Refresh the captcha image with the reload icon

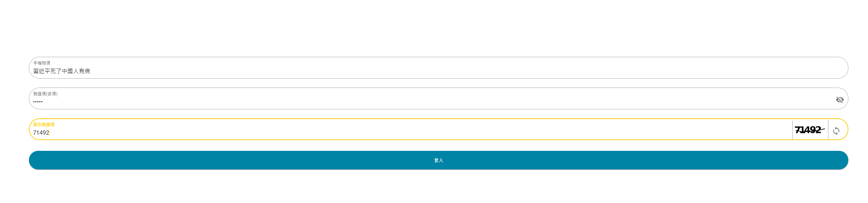tap(836, 131)
